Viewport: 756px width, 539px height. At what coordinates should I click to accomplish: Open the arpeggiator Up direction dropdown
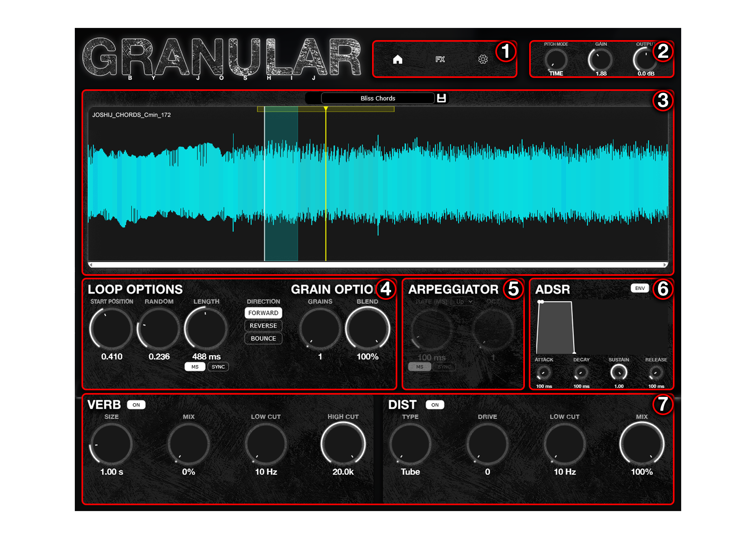pos(463,301)
